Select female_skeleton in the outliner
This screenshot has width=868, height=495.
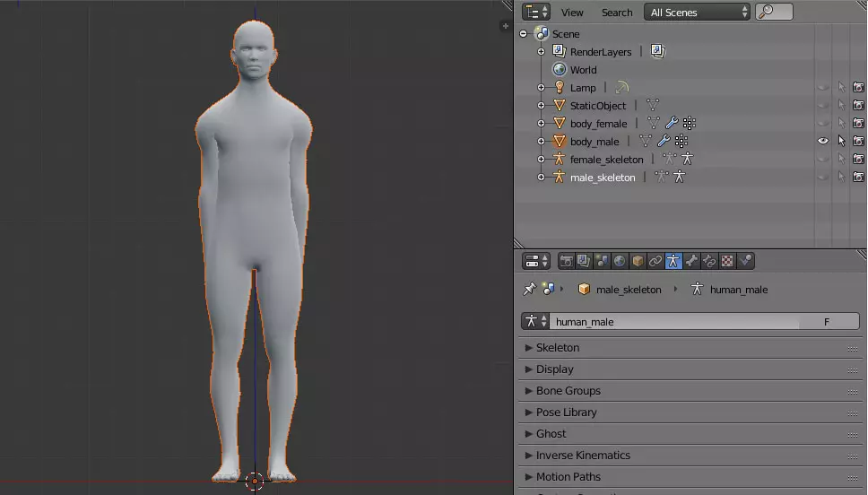(x=606, y=160)
